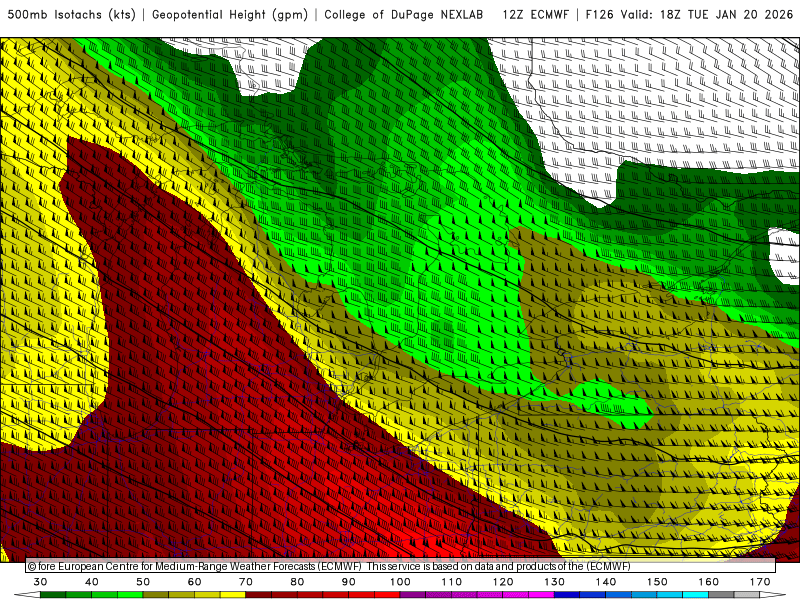Pick the olive 50-55 kt legend swatch
The width and height of the screenshot is (800, 600).
point(156,594)
